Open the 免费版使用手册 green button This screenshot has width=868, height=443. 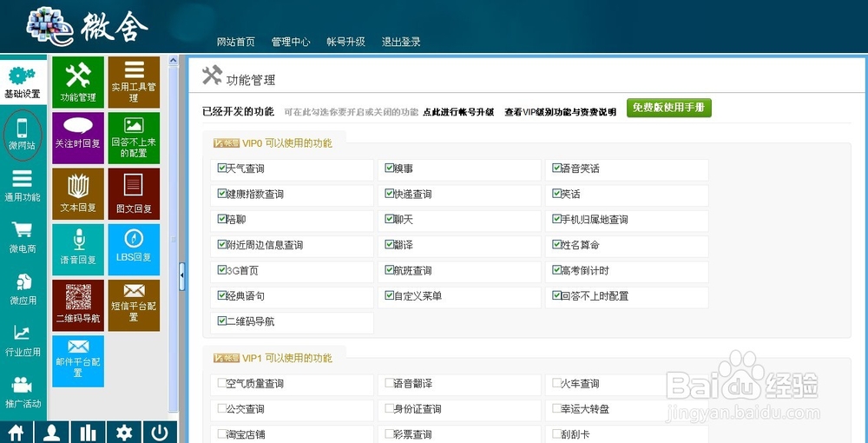(x=668, y=108)
